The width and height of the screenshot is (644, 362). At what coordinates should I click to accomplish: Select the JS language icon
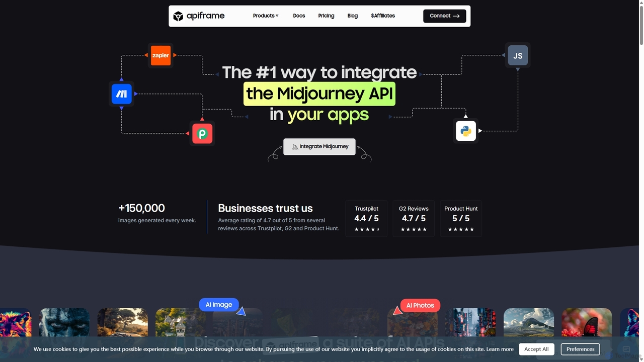(x=518, y=55)
